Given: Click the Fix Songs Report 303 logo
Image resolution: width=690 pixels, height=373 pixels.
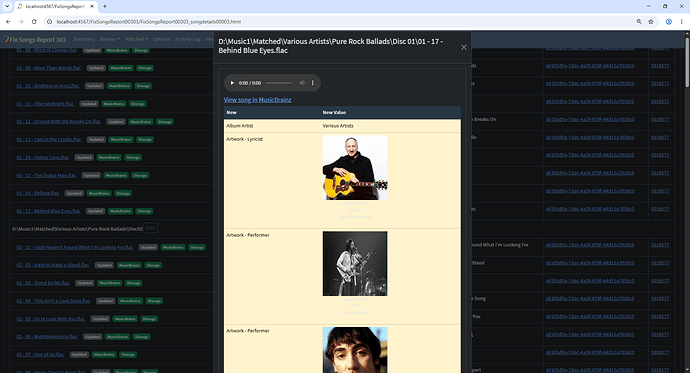Looking at the screenshot, I should coord(34,40).
